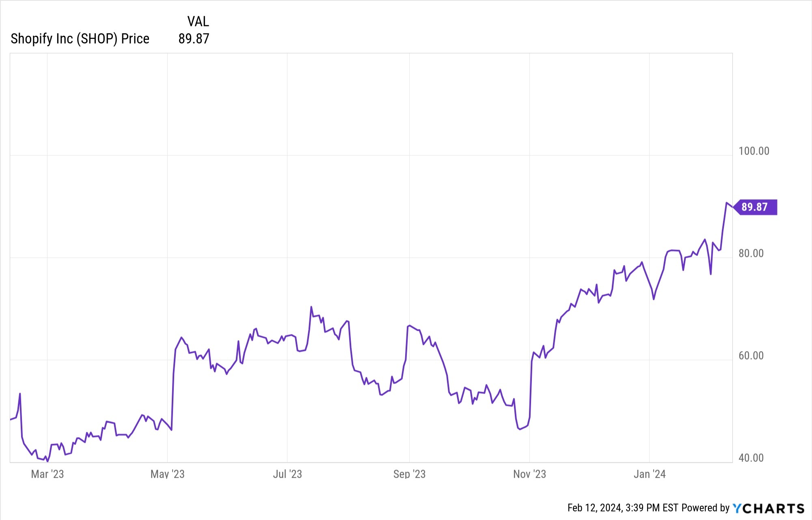Click the Feb 12, 2024 timestamp text
This screenshot has height=520, width=812.
[x=622, y=508]
